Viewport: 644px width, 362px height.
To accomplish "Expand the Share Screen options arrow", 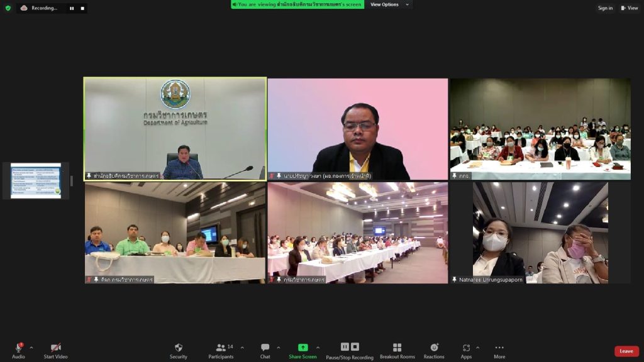I will (318, 348).
